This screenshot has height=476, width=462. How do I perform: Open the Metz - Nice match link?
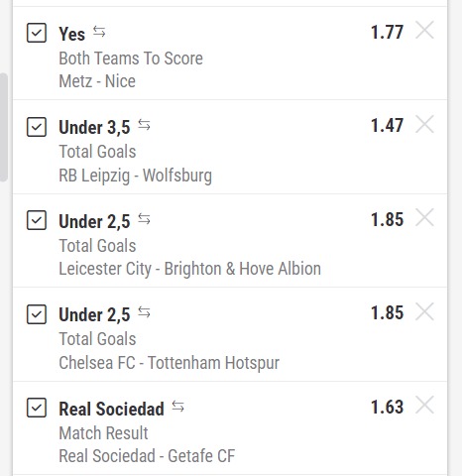pos(97,81)
